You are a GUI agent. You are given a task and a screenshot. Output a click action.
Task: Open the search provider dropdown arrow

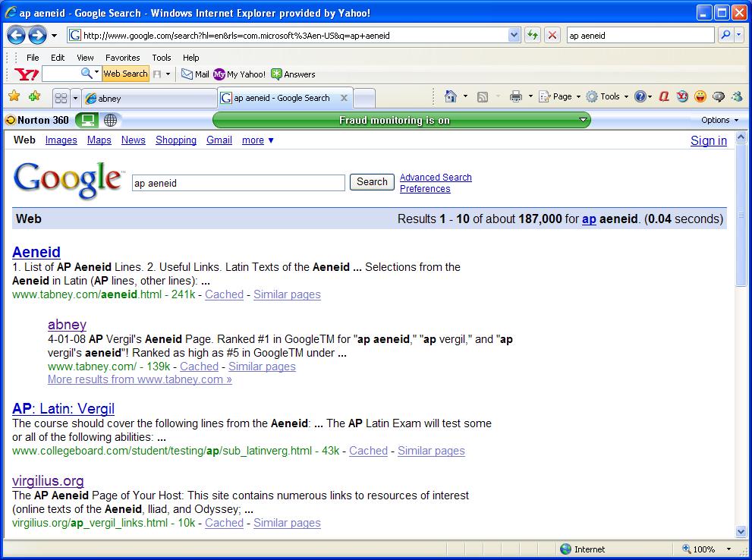(738, 35)
